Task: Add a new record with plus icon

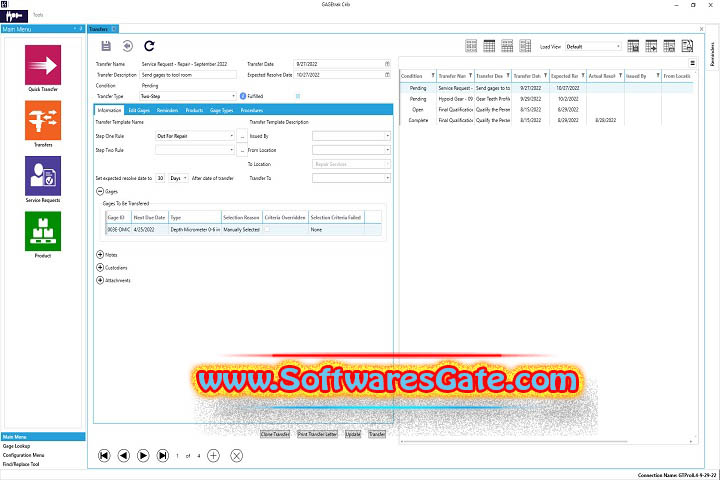Action: pos(214,456)
